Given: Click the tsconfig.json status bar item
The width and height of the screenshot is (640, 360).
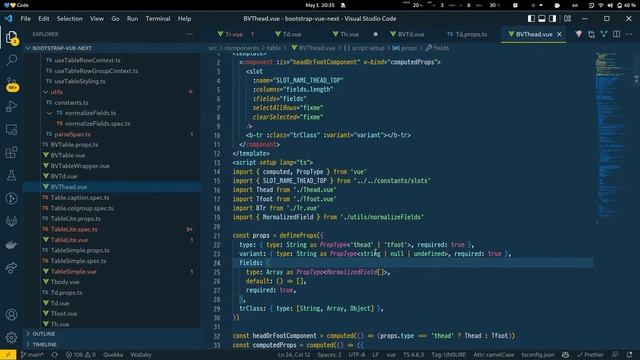Looking at the screenshot, I should (538, 355).
